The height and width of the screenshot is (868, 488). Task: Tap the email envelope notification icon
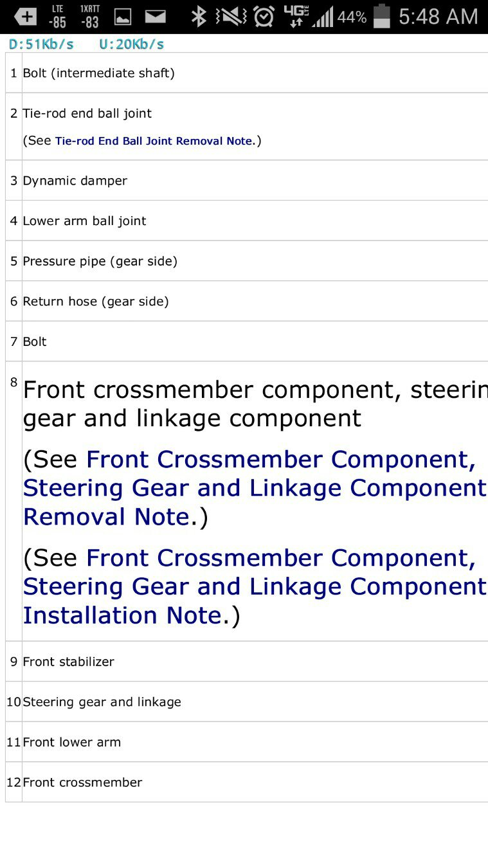point(155,17)
